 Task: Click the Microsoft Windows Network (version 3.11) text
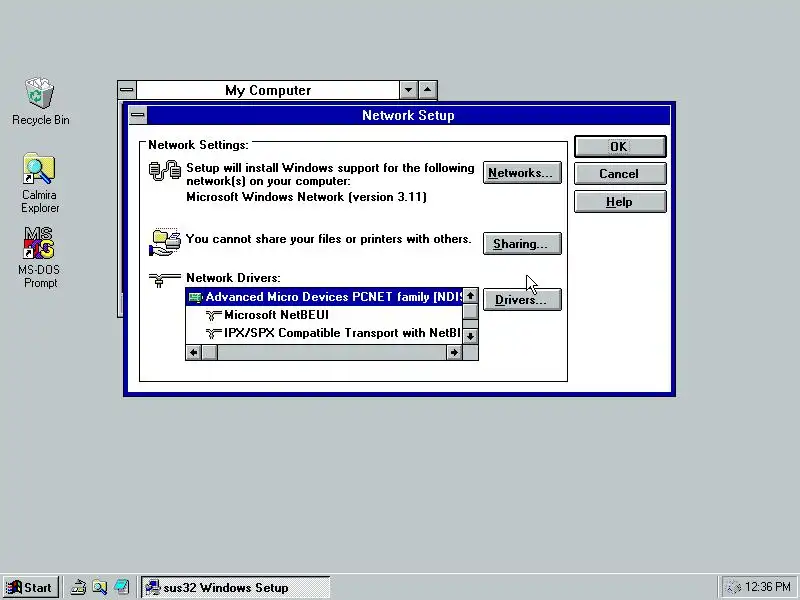306,197
